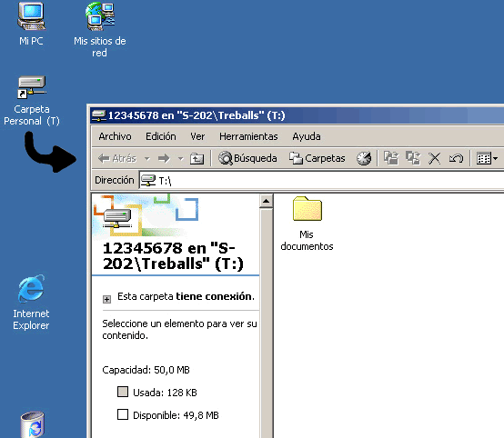Click the Up one level folder icon
This screenshot has width=504, height=438.
pos(197,158)
